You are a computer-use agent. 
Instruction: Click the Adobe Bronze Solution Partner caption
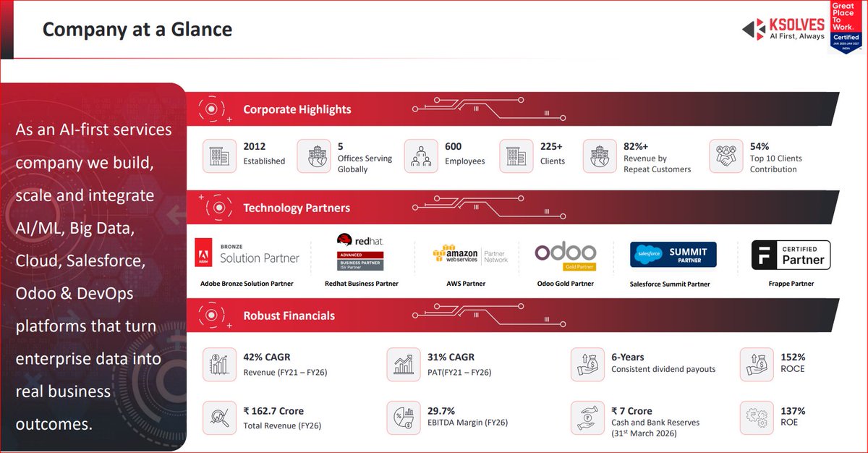pos(247,284)
